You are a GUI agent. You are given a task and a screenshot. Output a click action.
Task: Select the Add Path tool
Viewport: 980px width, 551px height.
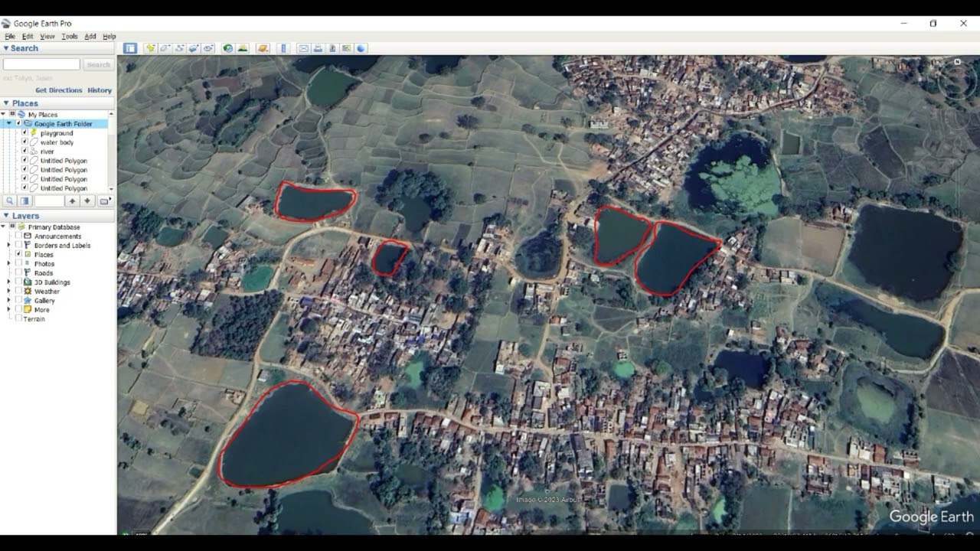[x=179, y=48]
